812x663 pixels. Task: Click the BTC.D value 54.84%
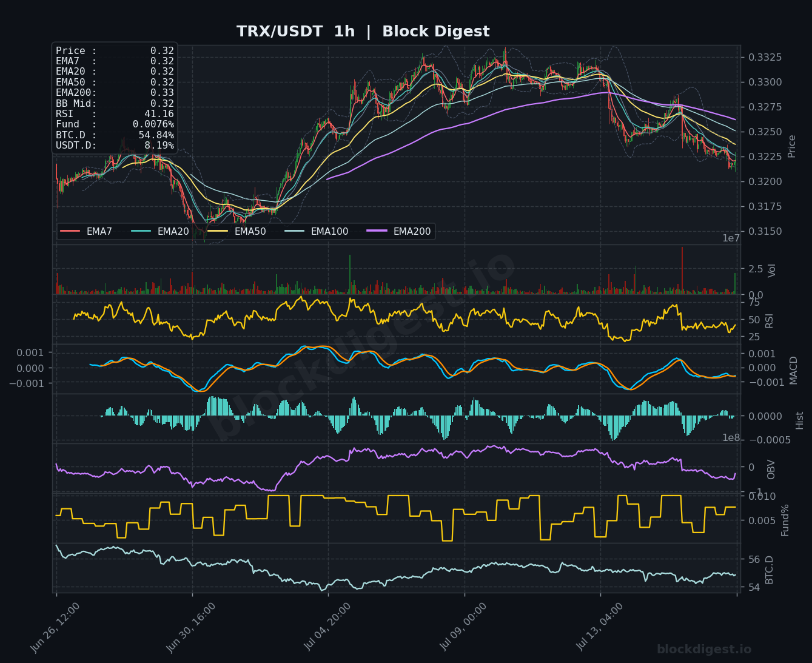[x=156, y=135]
